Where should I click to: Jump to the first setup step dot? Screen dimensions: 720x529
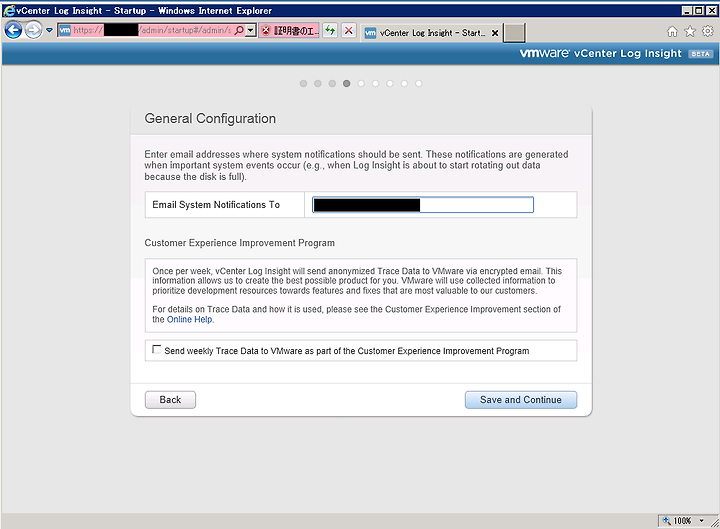click(303, 84)
